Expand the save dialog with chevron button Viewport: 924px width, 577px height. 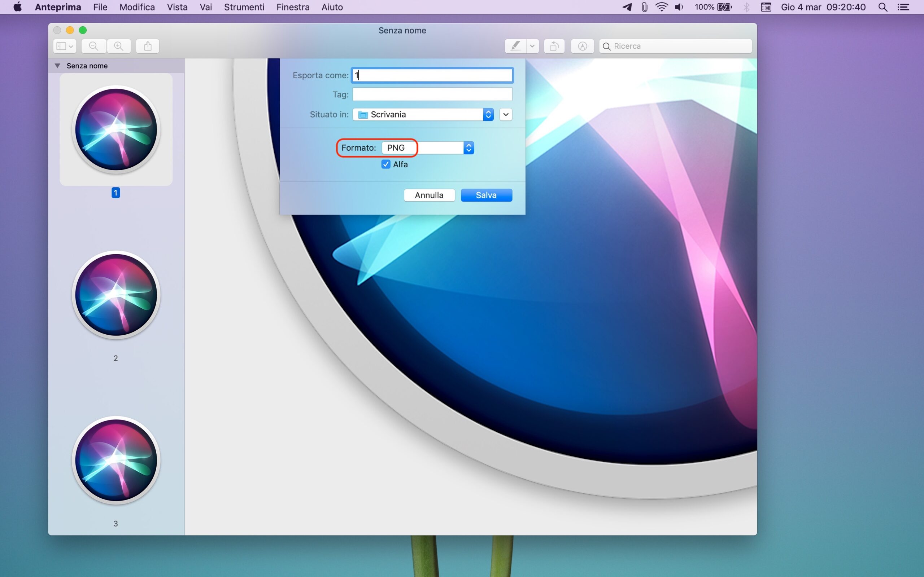coord(506,114)
